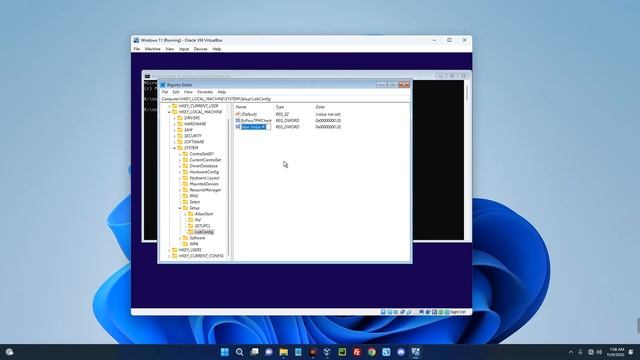This screenshot has height=360, width=640.
Task: Select the HardwareConfig key
Action: 204,172
